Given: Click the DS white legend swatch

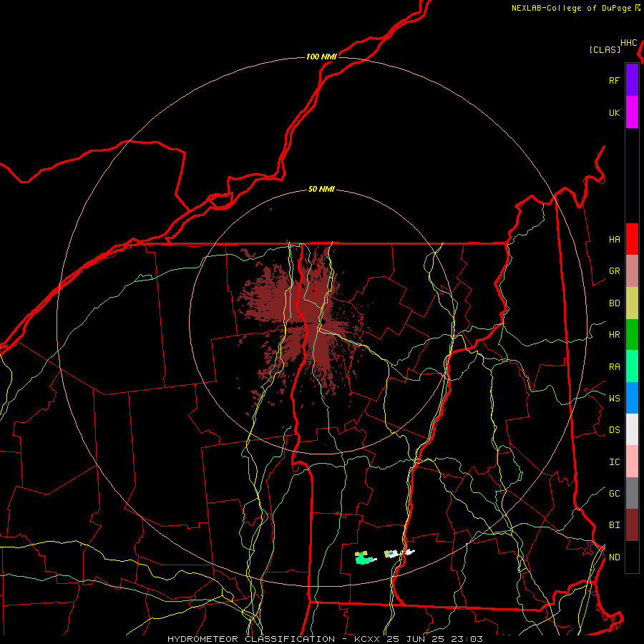Looking at the screenshot, I should pyautogui.click(x=632, y=429).
